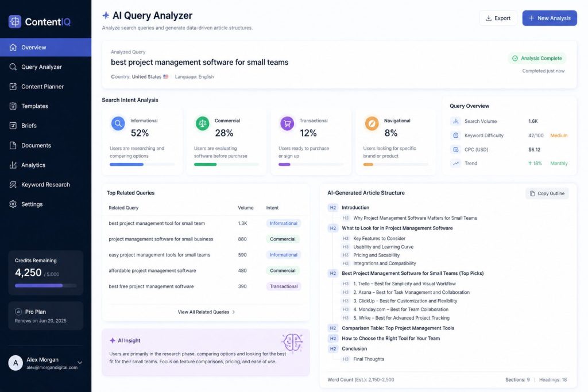Click 'Comparison Table: Top Project Management Tools'
The image size is (588, 392).
coord(398,328)
